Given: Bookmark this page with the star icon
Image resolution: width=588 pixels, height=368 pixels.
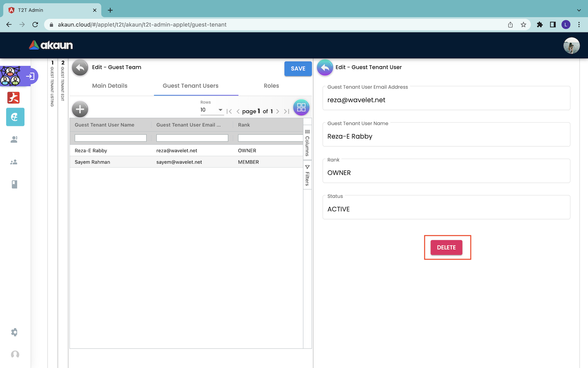Looking at the screenshot, I should [x=523, y=25].
